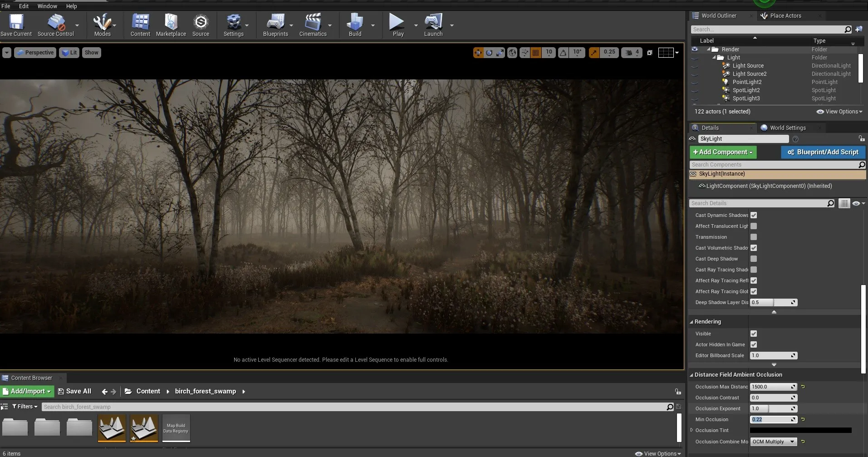This screenshot has width=868, height=457.
Task: Uncheck Cast Dynamic Shadows checkbox
Action: (x=754, y=215)
